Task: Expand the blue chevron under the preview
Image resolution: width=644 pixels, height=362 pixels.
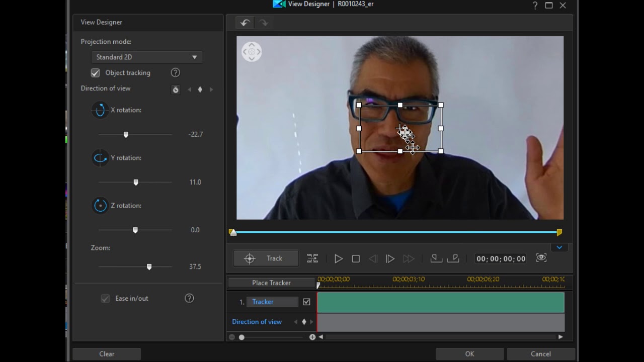Action: (x=559, y=247)
